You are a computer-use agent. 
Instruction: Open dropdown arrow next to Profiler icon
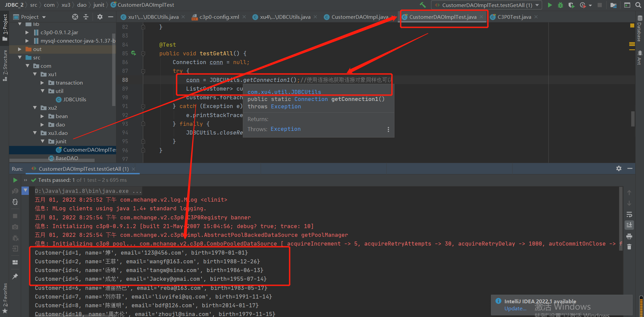coord(590,5)
